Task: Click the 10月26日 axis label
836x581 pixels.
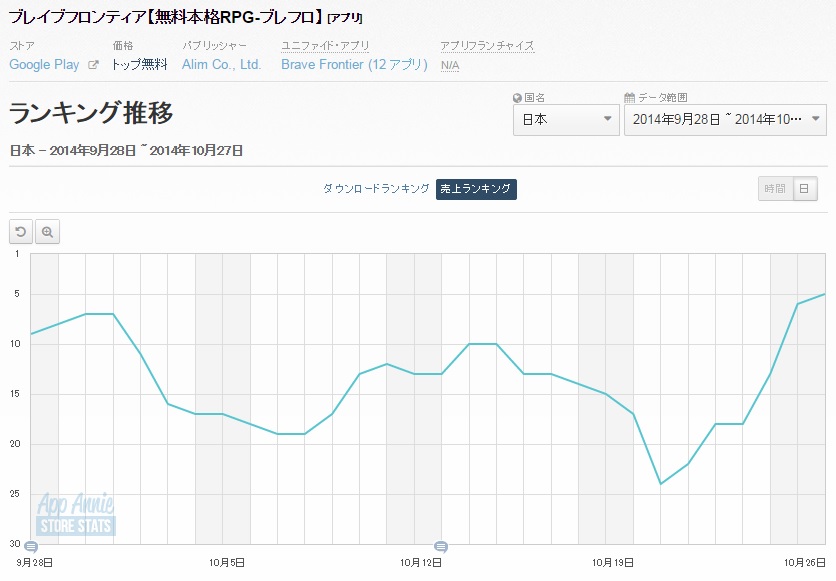Action: (x=805, y=562)
